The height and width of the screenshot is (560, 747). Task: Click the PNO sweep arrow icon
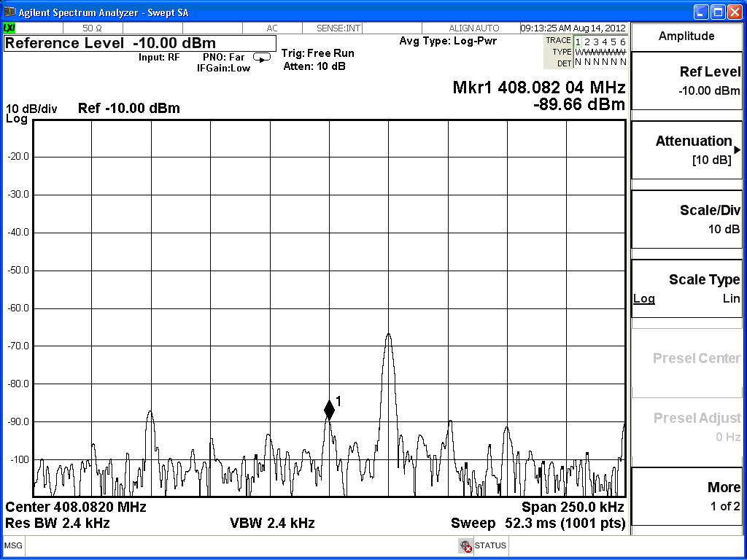[x=262, y=58]
